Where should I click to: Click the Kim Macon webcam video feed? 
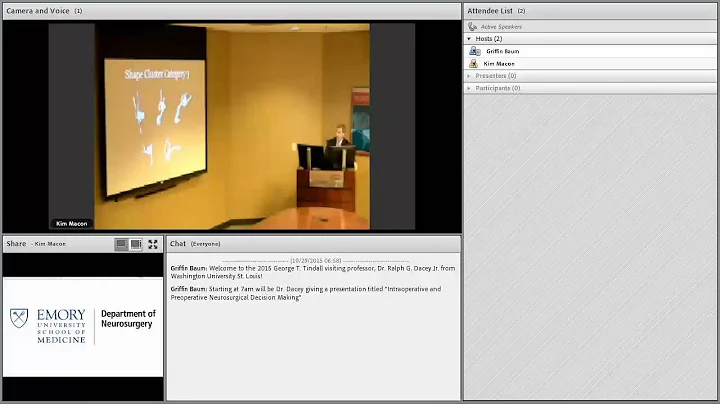click(x=232, y=126)
